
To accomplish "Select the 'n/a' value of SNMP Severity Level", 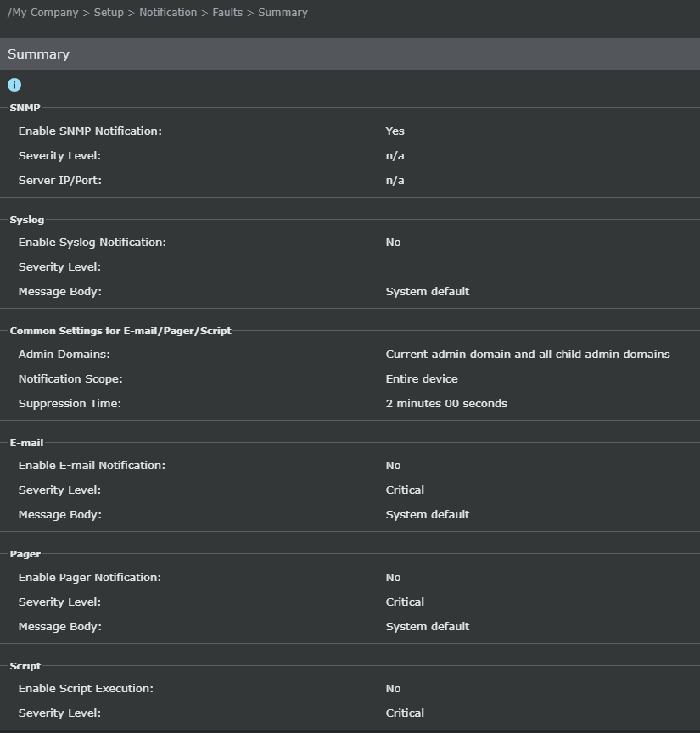I will 395,155.
